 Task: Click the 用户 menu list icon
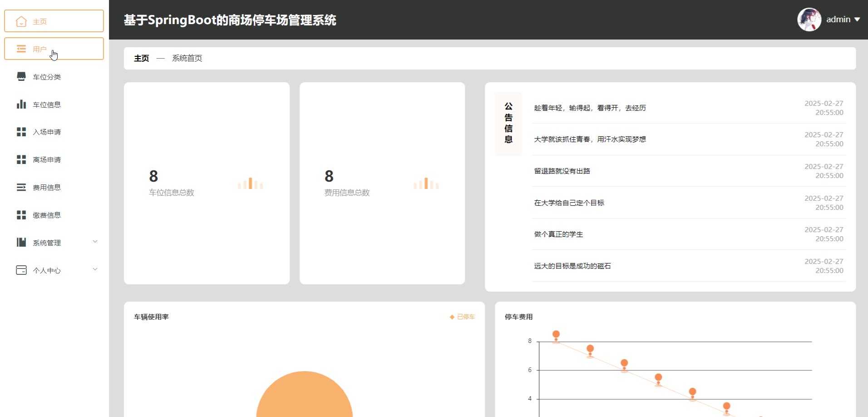21,49
